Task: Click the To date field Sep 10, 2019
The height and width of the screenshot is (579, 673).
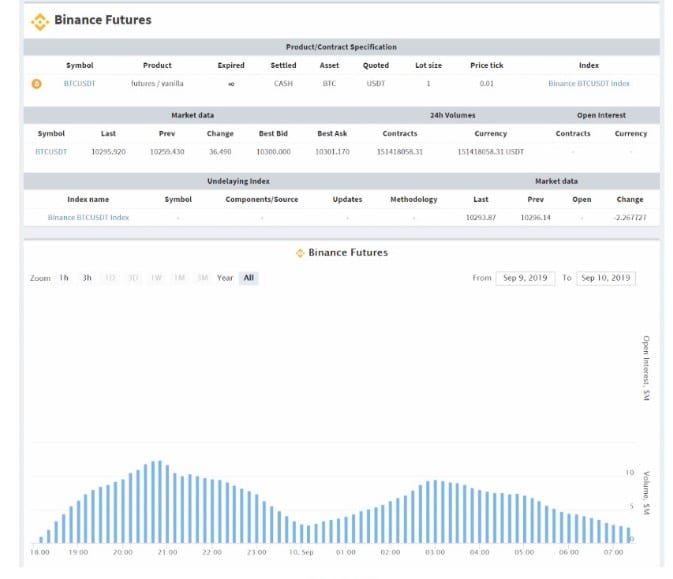Action: (x=606, y=278)
